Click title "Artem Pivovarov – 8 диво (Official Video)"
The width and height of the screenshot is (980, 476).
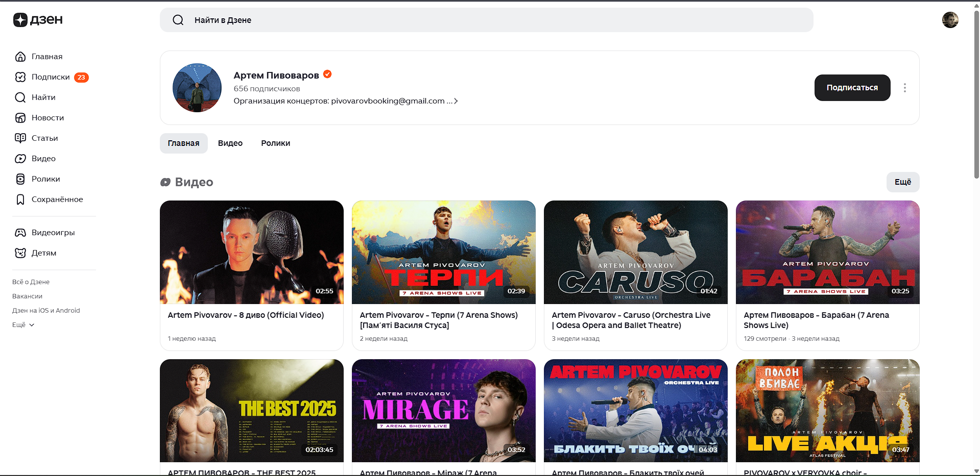(x=246, y=315)
